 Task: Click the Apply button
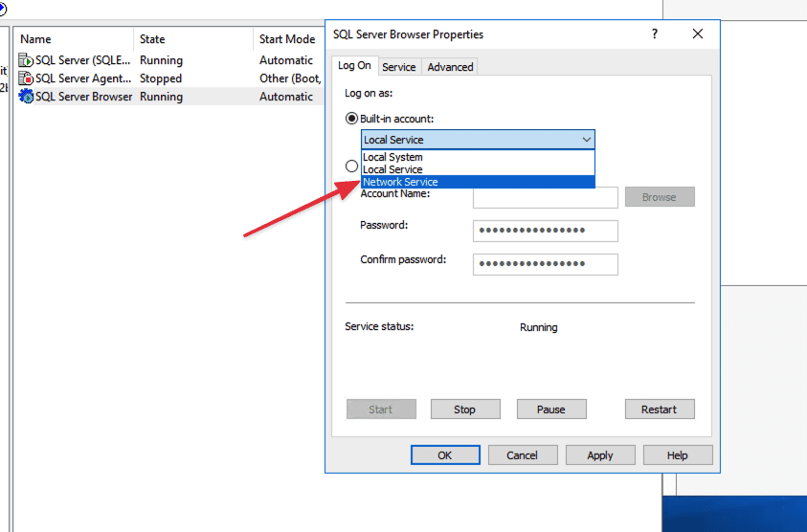[600, 455]
